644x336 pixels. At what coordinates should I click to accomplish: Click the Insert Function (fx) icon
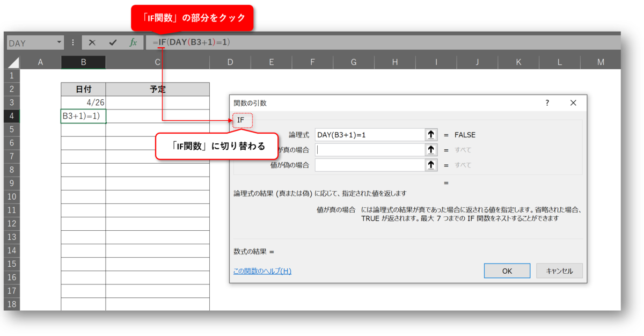point(134,42)
